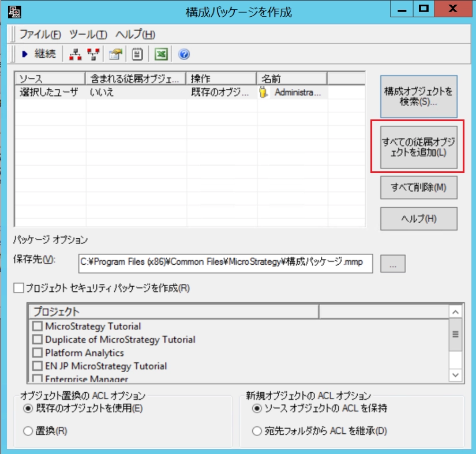Screen dimensions: 476x454
Task: Check the Enterprise Manager project checkbox
Action: point(38,378)
